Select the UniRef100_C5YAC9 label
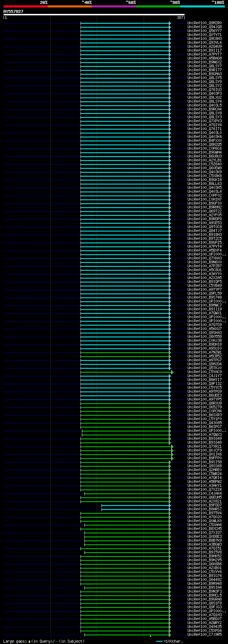The height and width of the screenshot is (644, 228). point(204,372)
